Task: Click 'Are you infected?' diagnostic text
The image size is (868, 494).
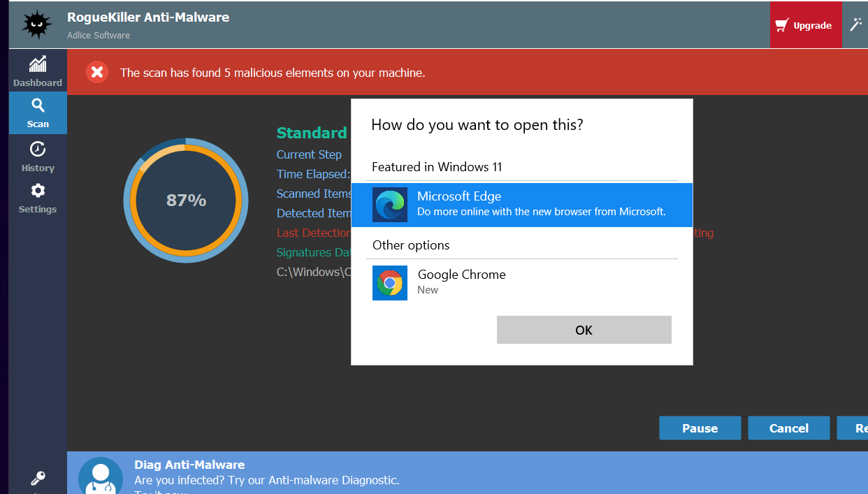Action: pyautogui.click(x=267, y=481)
